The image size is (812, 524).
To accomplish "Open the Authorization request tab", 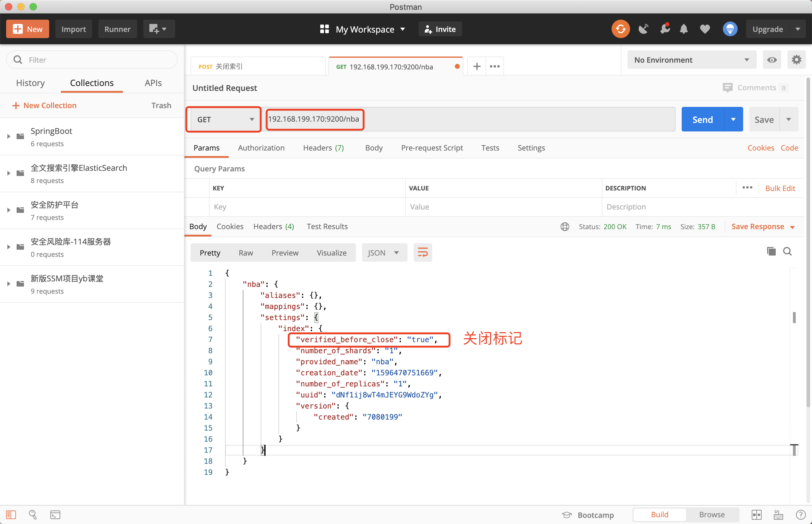I will tap(261, 148).
